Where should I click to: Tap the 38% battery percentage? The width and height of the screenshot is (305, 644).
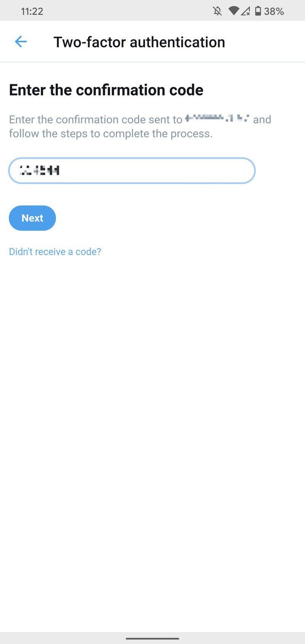coord(274,11)
